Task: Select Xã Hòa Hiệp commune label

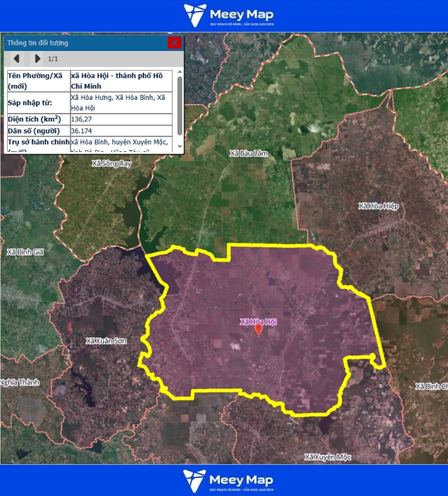Action: coord(378,206)
